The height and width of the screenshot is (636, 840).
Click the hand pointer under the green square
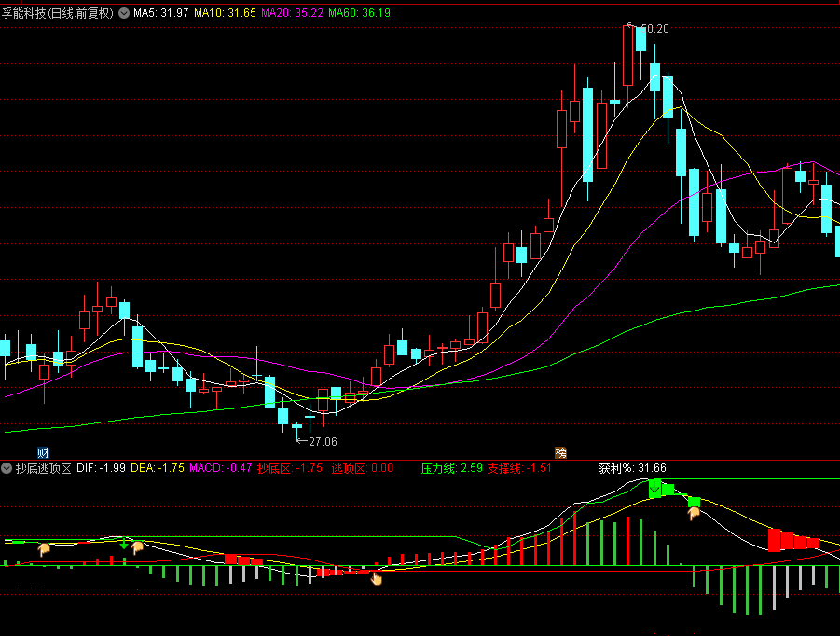click(694, 514)
